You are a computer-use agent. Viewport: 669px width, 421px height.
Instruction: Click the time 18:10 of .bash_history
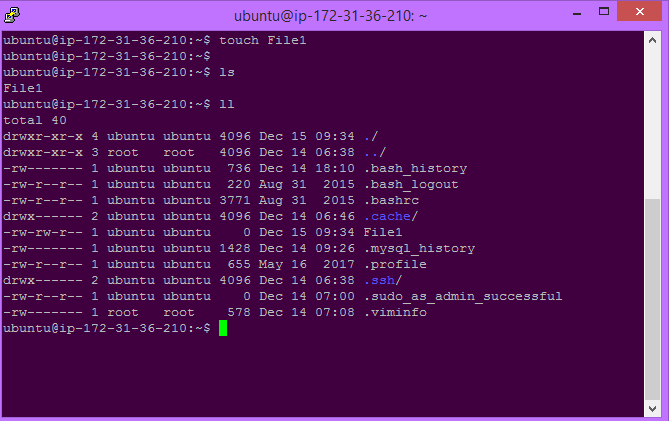pos(335,168)
